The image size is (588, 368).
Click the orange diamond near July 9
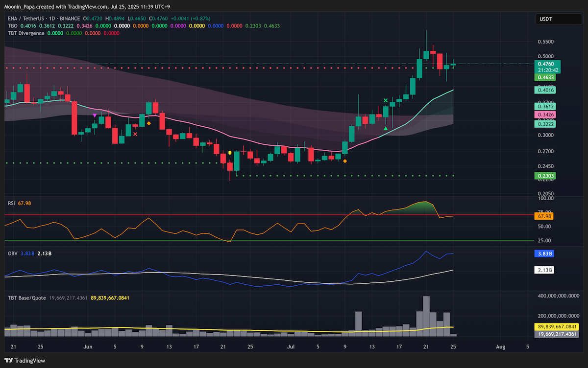coord(345,161)
